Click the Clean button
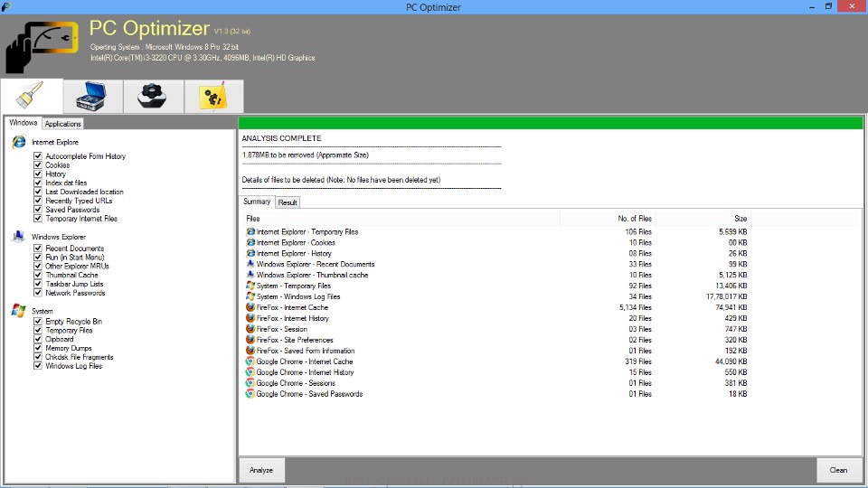Screen dimensions: 868x488 point(839,470)
